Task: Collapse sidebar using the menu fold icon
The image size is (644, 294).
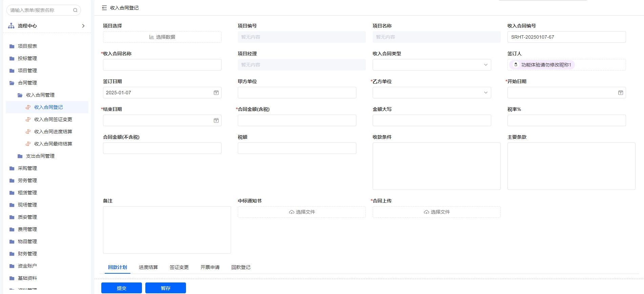Action: (x=104, y=8)
